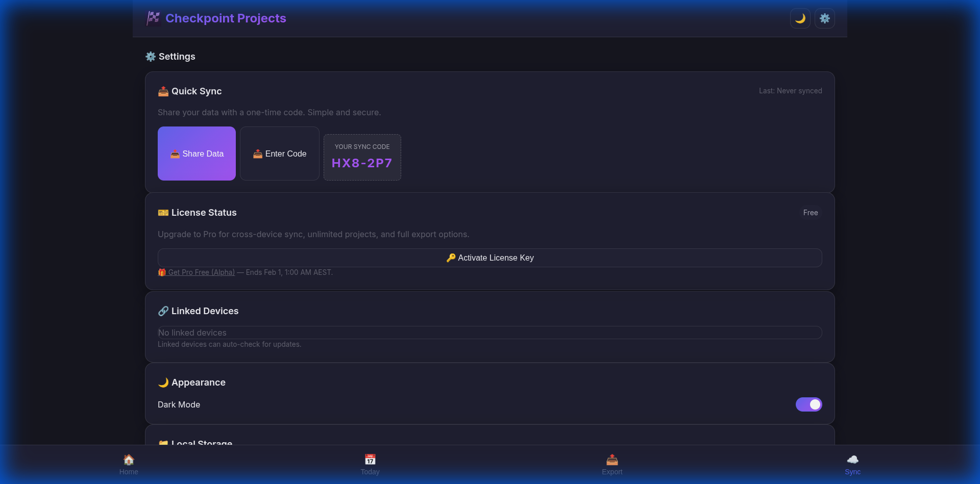
Task: Go to the Home tab
Action: (129, 465)
